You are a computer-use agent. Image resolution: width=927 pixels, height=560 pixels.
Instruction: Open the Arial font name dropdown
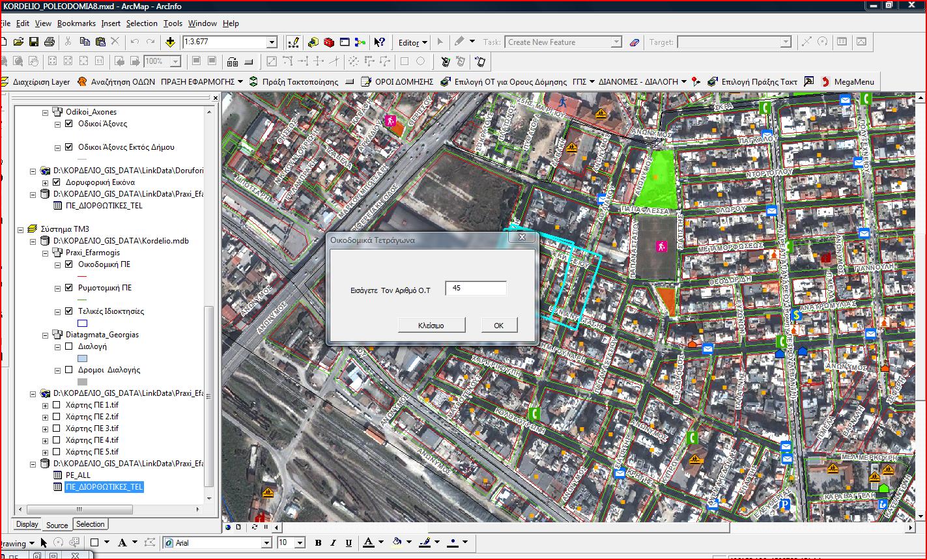coord(266,542)
